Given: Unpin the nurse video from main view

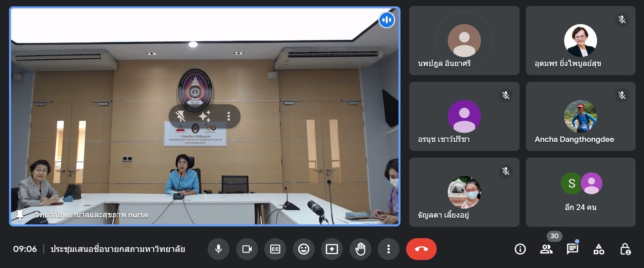Looking at the screenshot, I should pos(180,116).
